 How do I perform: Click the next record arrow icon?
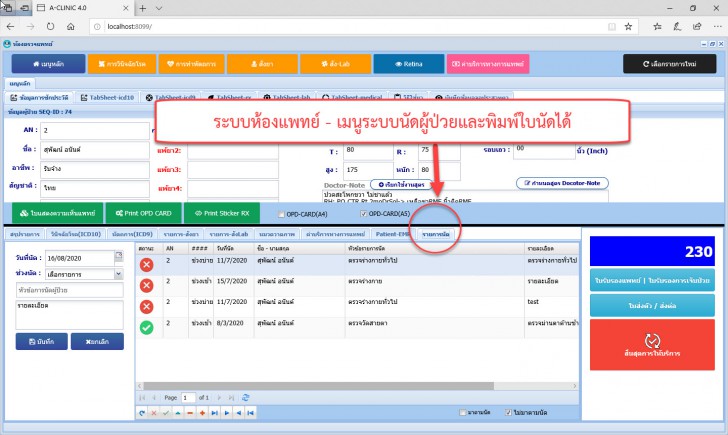coord(227,413)
